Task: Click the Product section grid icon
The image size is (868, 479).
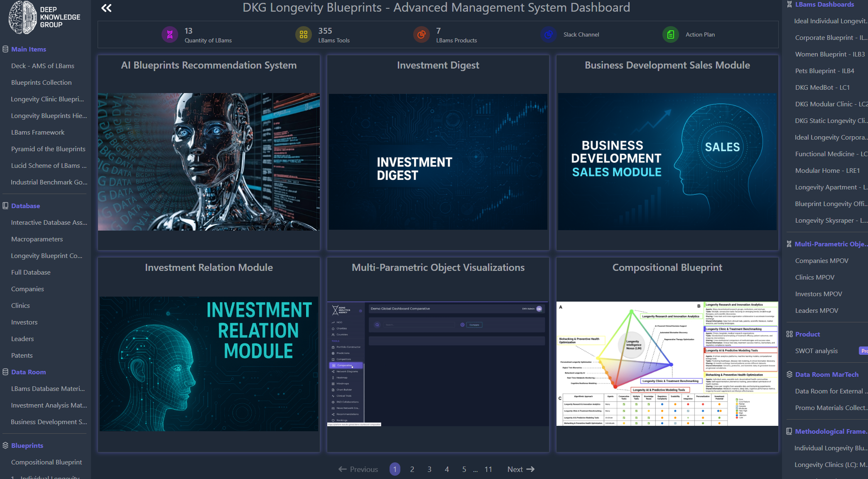Action: point(790,334)
